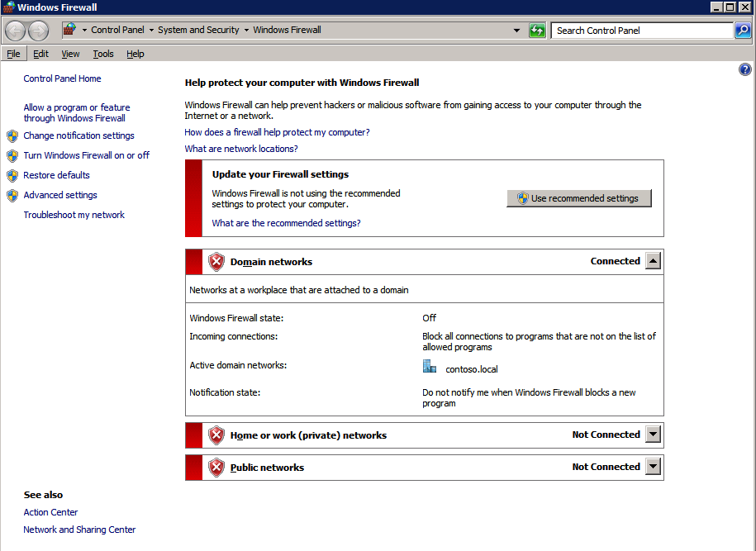Viewport: 756px width, 551px height.
Task: Go to Control Panel Home
Action: 62,78
